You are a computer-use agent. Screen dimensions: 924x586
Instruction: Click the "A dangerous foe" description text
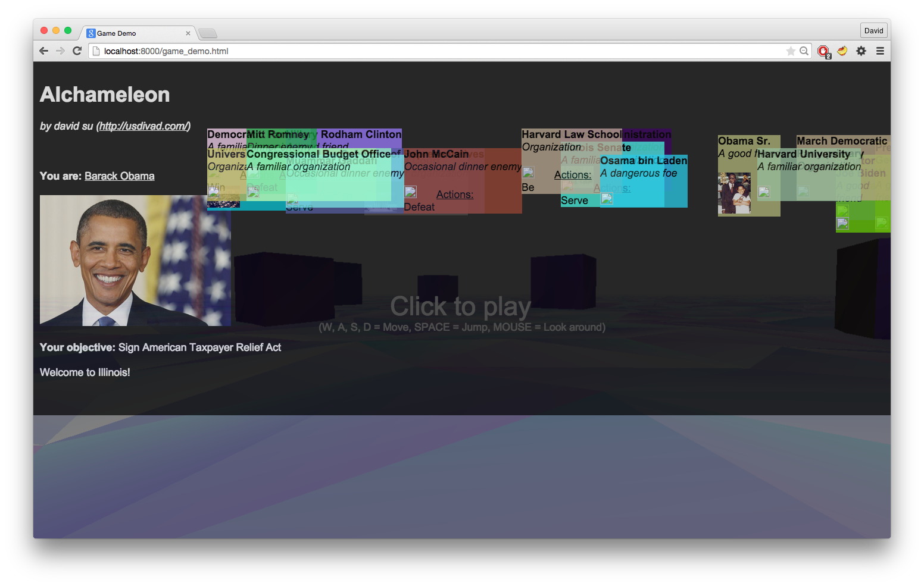[x=639, y=173]
